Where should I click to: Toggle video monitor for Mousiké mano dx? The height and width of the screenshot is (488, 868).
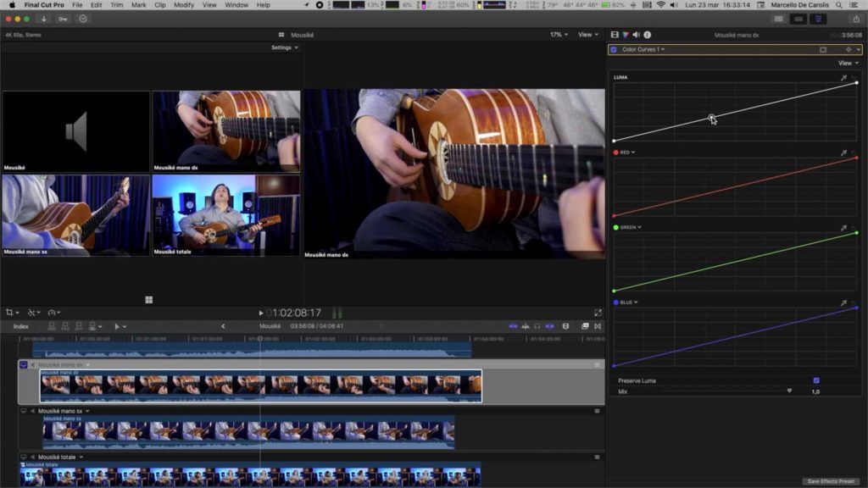(23, 364)
